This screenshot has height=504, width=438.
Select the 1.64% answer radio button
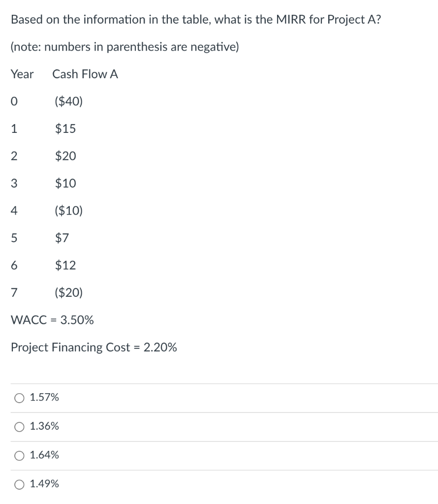[19, 456]
